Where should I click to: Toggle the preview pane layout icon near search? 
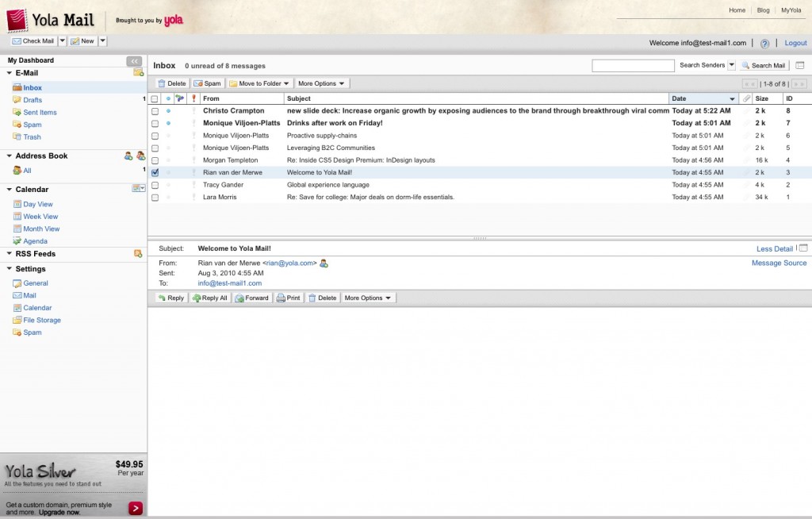[800, 65]
